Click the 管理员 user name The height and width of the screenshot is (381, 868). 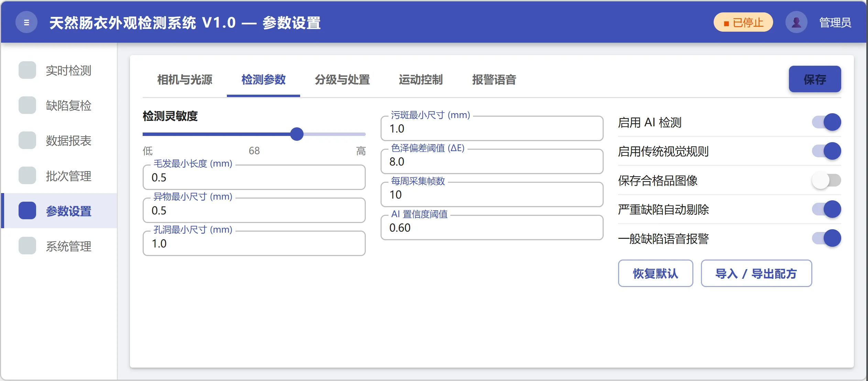click(x=835, y=23)
